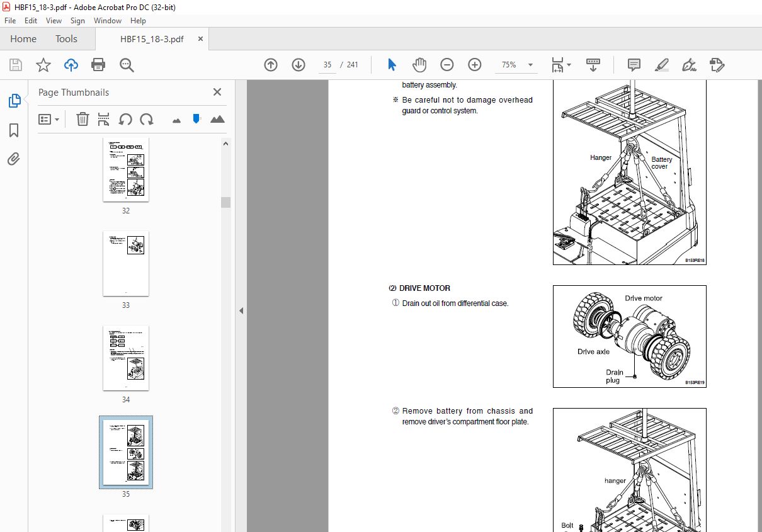
Task: Upload the file to cloud storage
Action: click(x=71, y=65)
